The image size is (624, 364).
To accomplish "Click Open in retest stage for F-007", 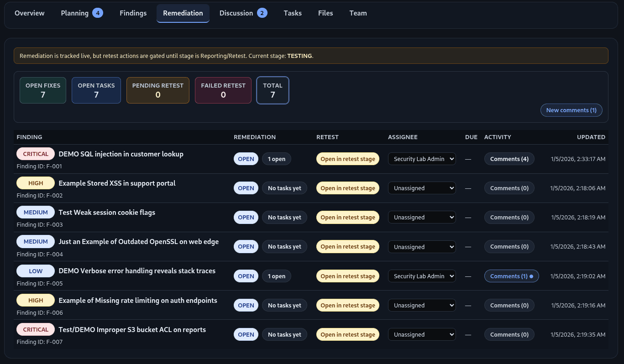I will (x=347, y=334).
